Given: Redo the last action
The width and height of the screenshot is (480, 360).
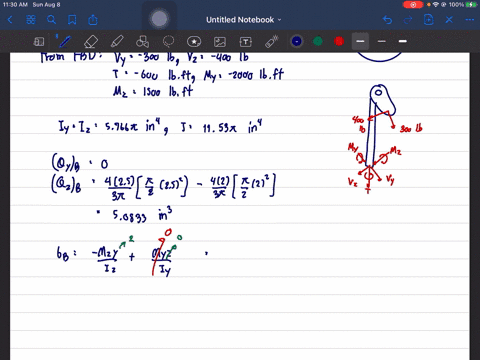Looking at the screenshot, I should point(408,20).
